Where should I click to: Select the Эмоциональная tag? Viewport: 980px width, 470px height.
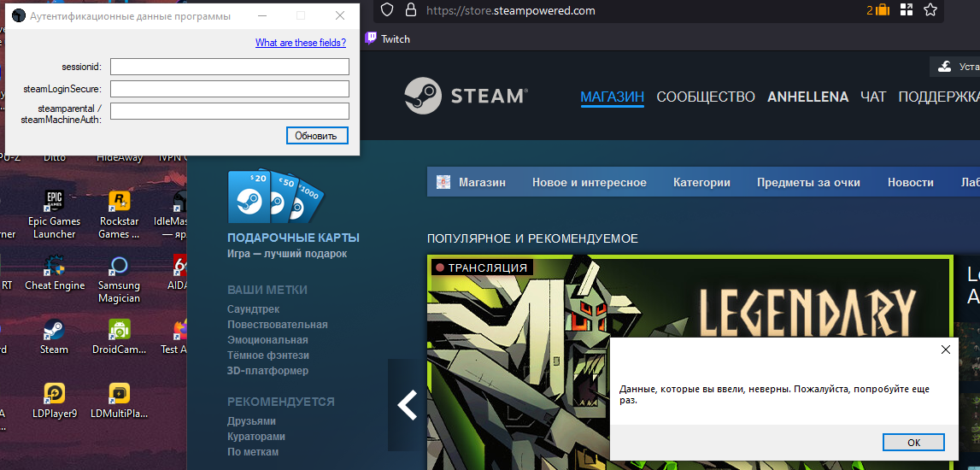(267, 340)
